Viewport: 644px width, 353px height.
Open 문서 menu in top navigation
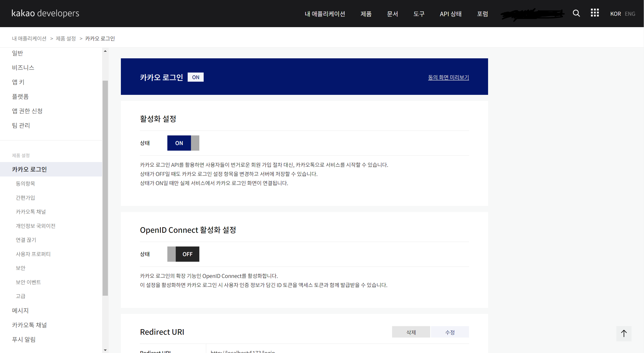(392, 14)
